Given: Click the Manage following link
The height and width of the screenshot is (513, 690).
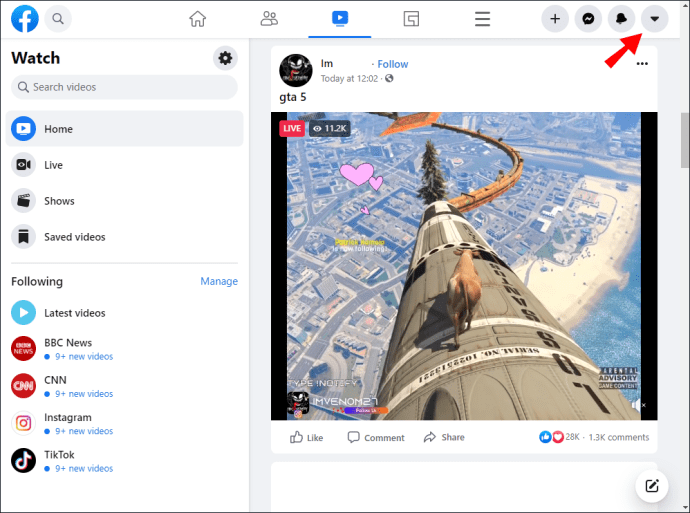Looking at the screenshot, I should [219, 281].
